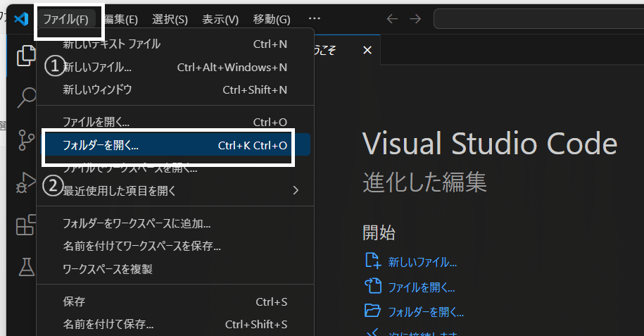Open the ファイル(F) menu
This screenshot has width=644, height=336.
(65, 19)
